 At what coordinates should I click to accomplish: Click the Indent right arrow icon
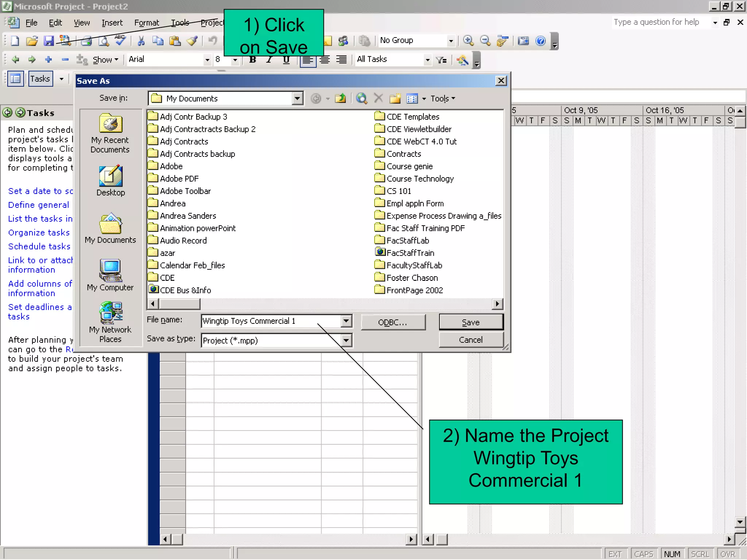[x=32, y=59]
